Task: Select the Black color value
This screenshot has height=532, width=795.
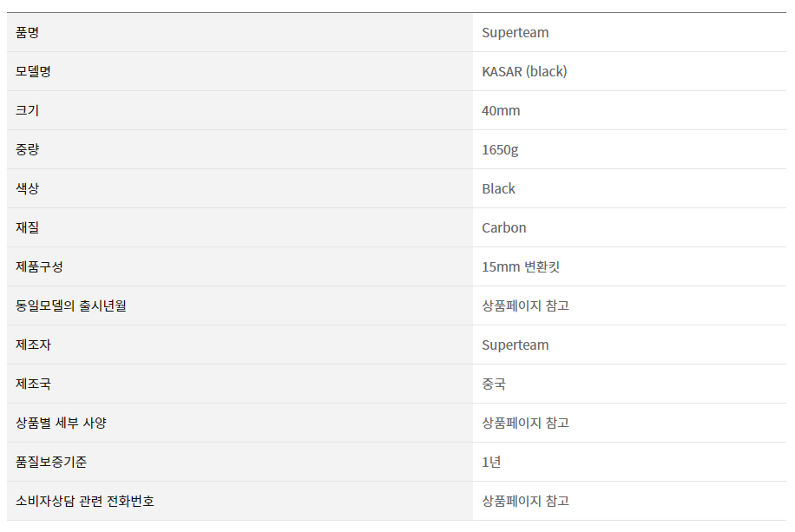Action: 498,188
